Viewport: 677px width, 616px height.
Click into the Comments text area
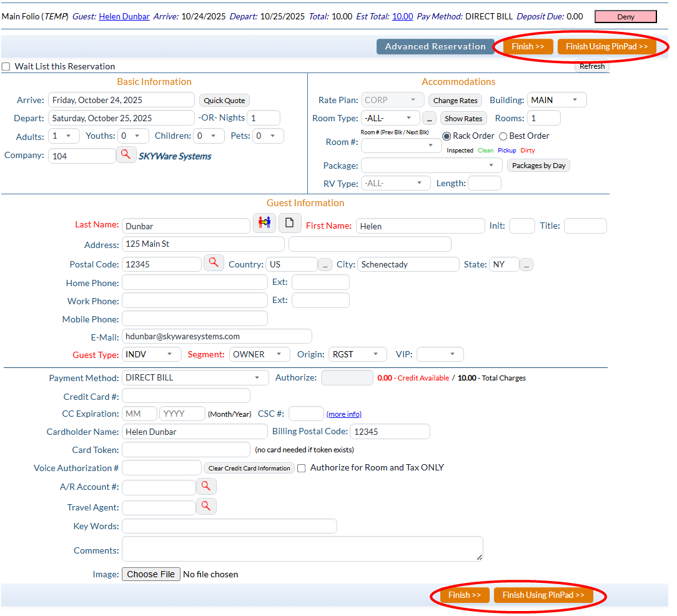pyautogui.click(x=302, y=549)
